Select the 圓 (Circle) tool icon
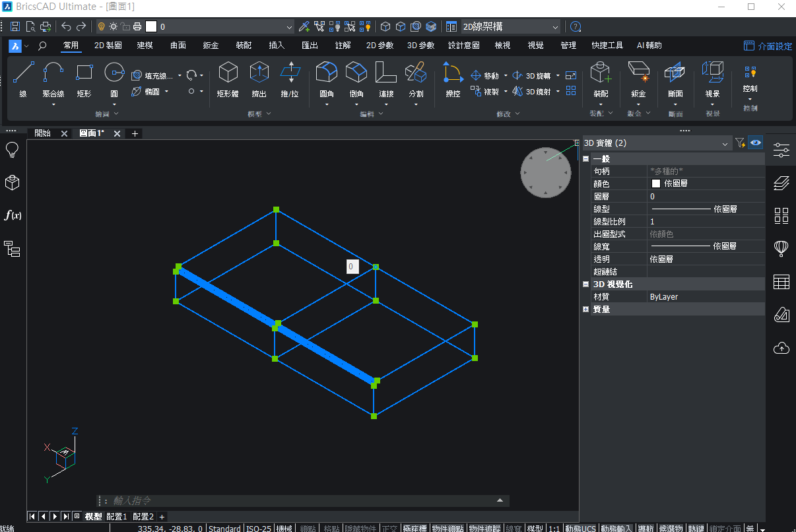Screen dimensions: 796x532 click(114, 71)
